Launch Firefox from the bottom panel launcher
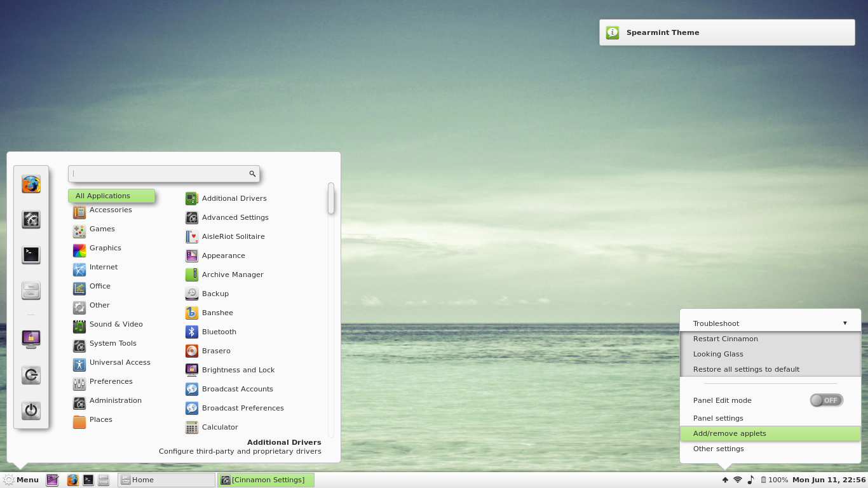The image size is (868, 488). tap(73, 480)
